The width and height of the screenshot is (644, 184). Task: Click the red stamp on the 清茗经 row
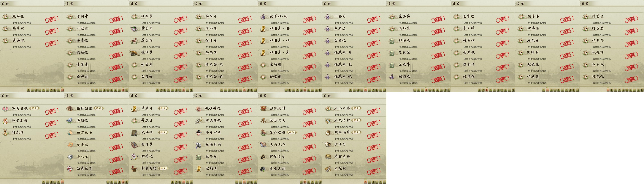[x=631, y=19]
